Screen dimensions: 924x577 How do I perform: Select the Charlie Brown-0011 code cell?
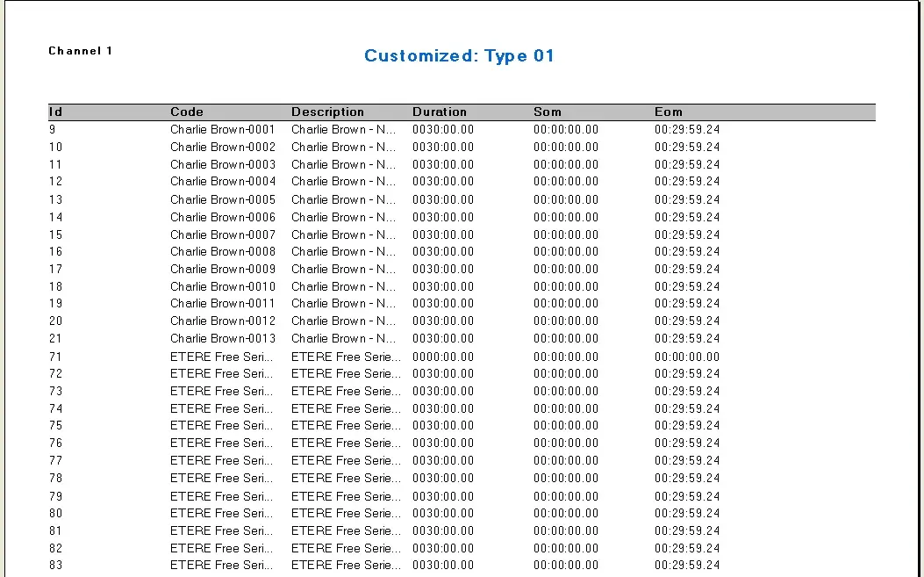pyautogui.click(x=223, y=303)
